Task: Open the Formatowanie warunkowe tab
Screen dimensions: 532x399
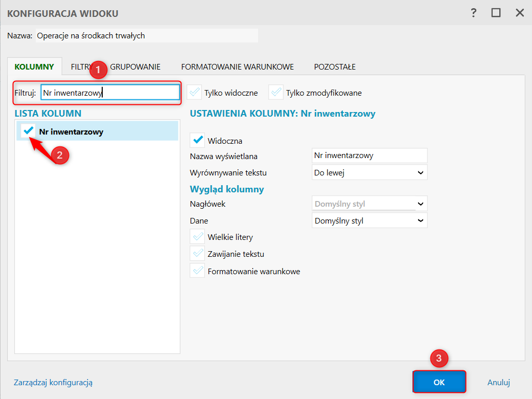Action: (237, 66)
